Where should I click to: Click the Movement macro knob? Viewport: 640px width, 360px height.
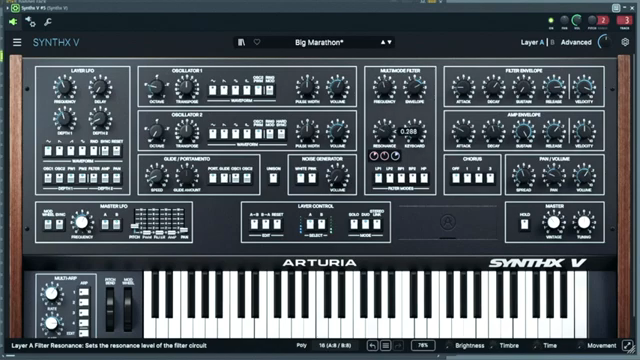pyautogui.click(x=580, y=346)
